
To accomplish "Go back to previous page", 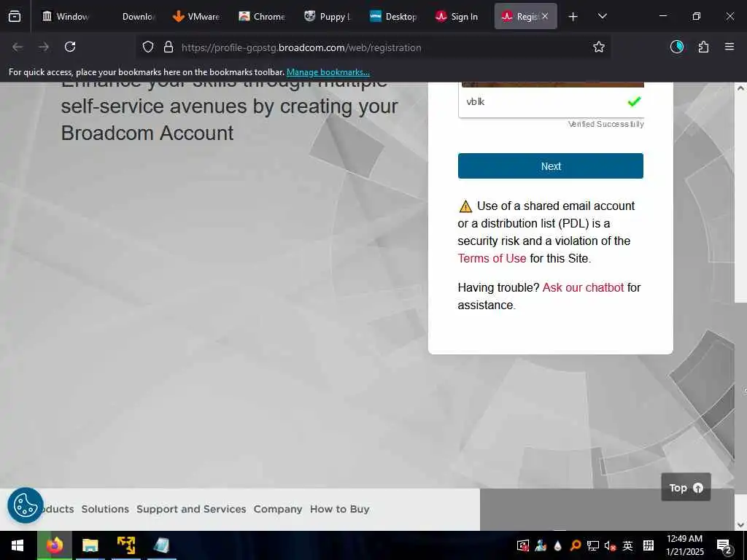I will pos(18,47).
